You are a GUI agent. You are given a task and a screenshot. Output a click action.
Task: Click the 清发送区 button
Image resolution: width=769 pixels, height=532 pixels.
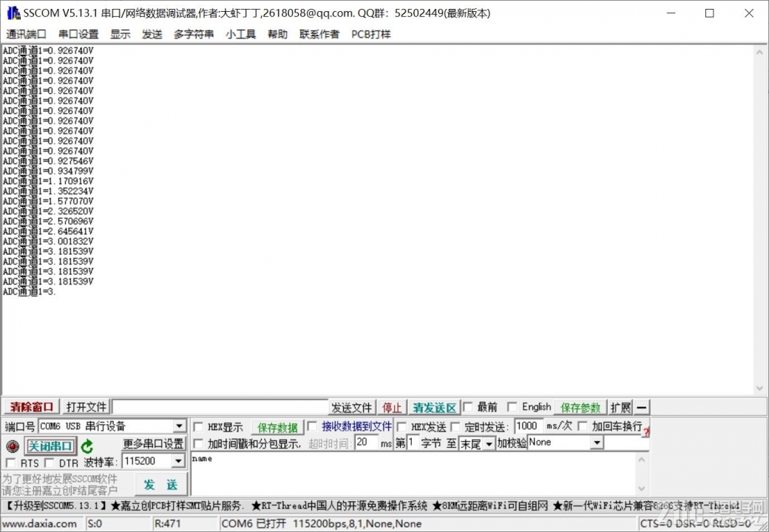tap(435, 408)
